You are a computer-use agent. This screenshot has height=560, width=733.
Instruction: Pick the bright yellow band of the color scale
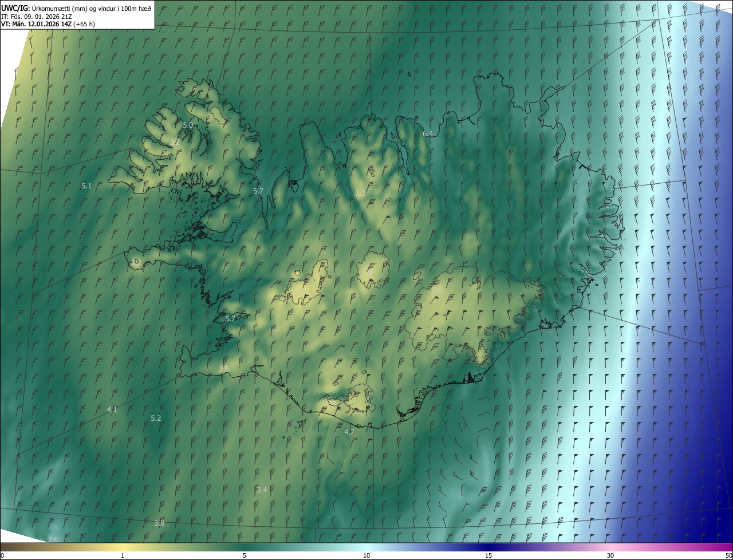[123, 547]
